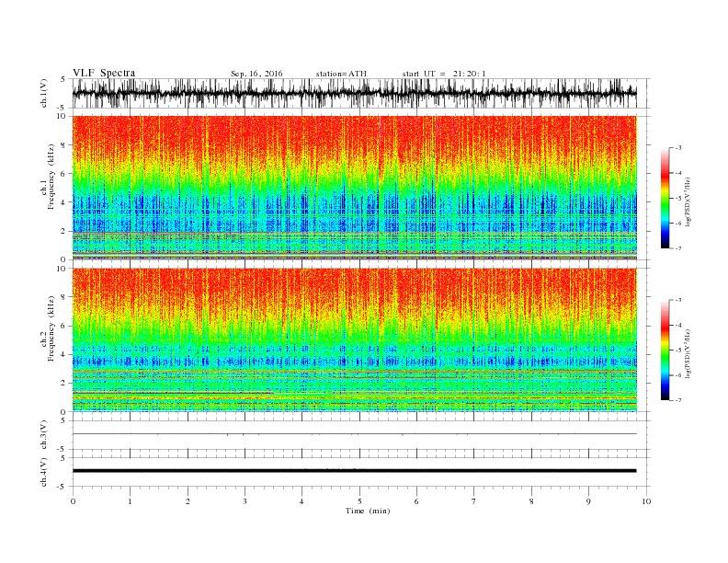Viewport: 728px width, 563px height.
Task: Click the "-7" label on ch.2 colorbar
Action: pos(678,400)
